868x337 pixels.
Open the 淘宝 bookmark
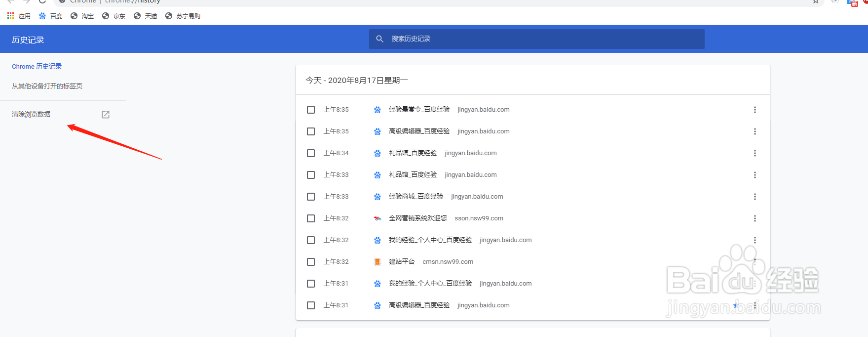[82, 16]
